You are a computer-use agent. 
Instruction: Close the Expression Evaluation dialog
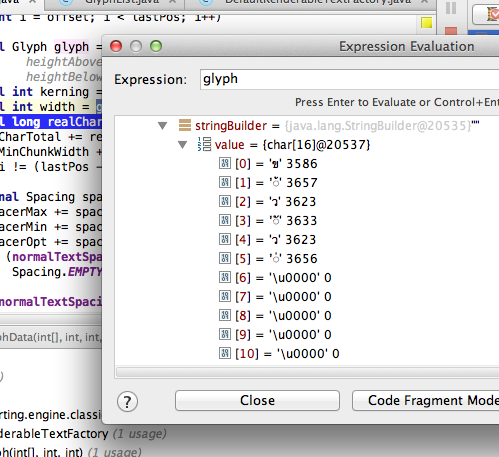pyautogui.click(x=257, y=400)
